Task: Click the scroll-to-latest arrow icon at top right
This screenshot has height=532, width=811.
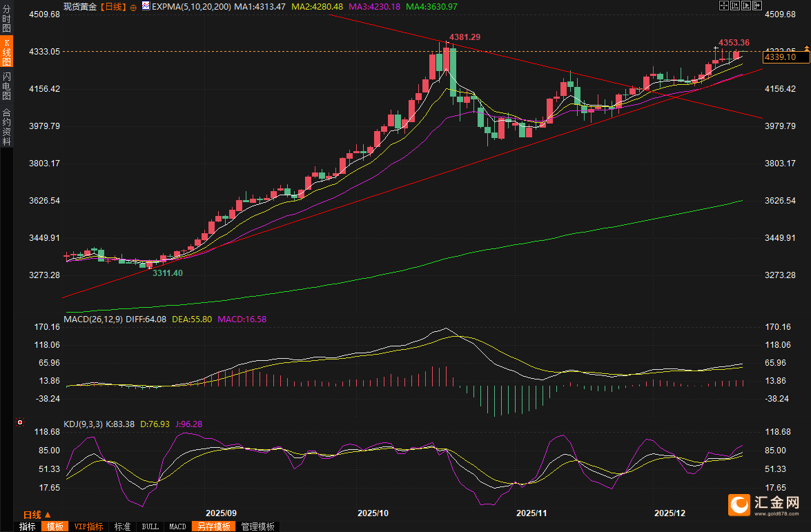Action: [x=757, y=5]
